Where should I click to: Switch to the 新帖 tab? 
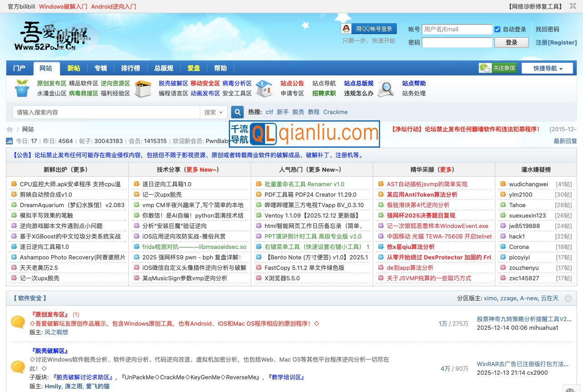point(74,68)
